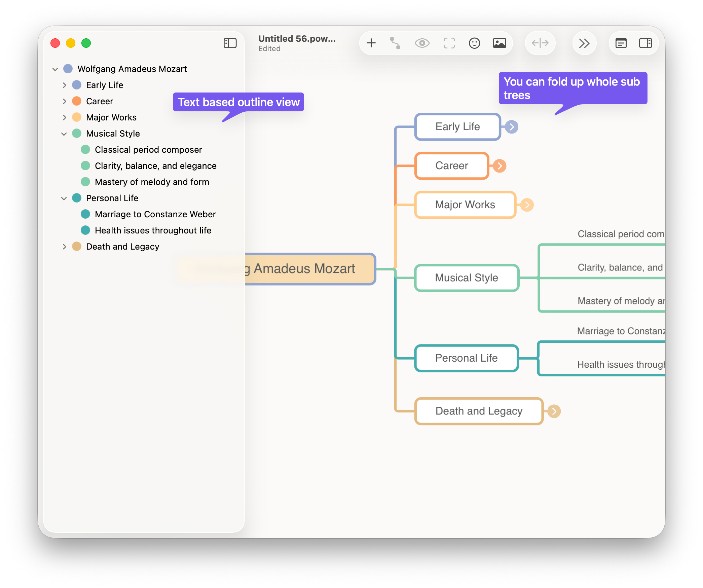Select the Personal Life map node
The width and height of the screenshot is (703, 588).
coord(466,358)
